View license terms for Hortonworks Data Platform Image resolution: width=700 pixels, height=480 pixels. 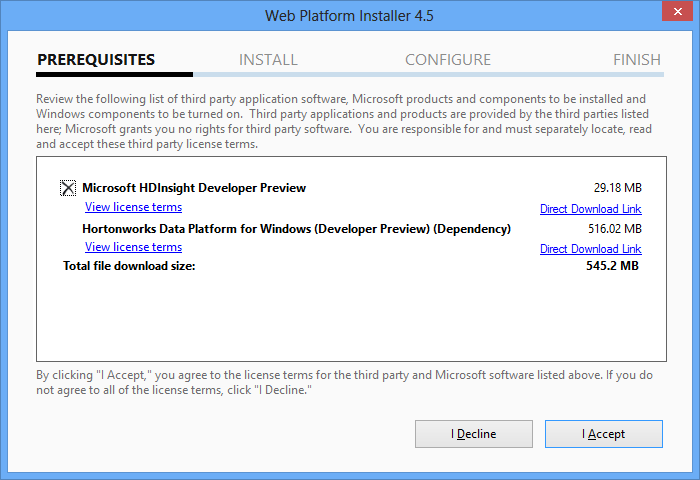(x=133, y=247)
